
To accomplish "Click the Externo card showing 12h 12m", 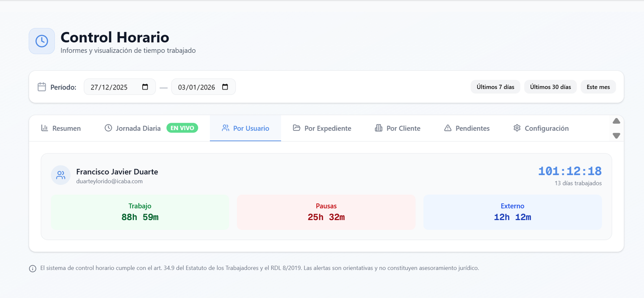I will [512, 212].
